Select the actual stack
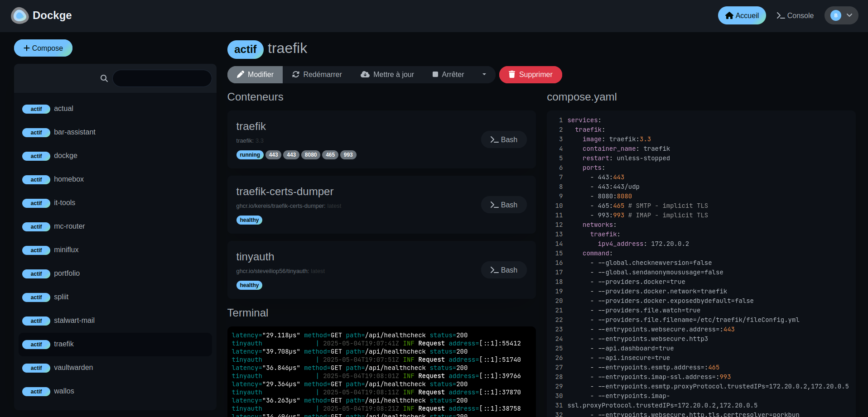The image size is (868, 417). 115,109
